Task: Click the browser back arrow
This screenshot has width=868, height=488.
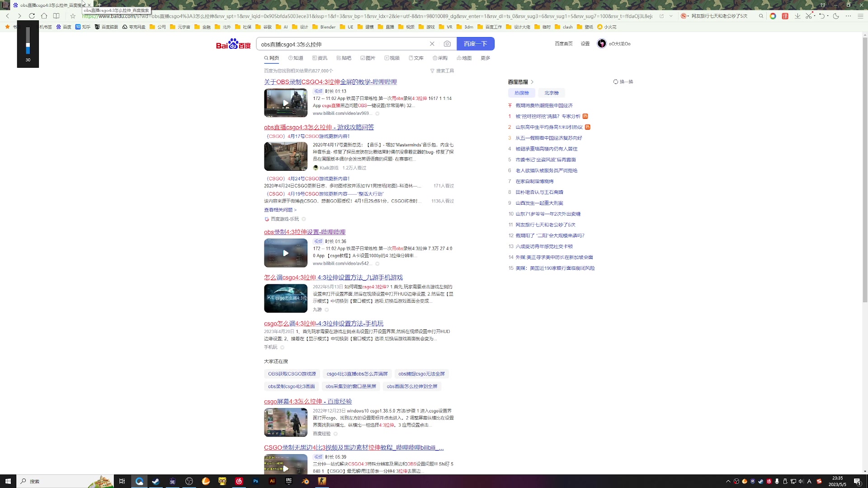Action: tap(8, 16)
